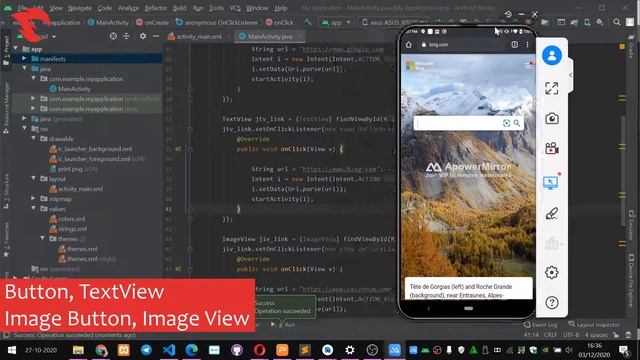Open the VCS menu

pyautogui.click(x=235, y=8)
